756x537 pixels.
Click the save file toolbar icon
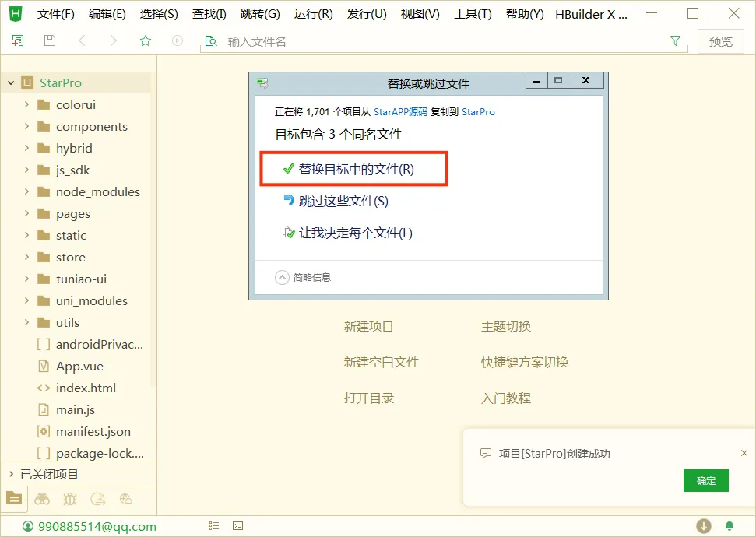tap(50, 41)
